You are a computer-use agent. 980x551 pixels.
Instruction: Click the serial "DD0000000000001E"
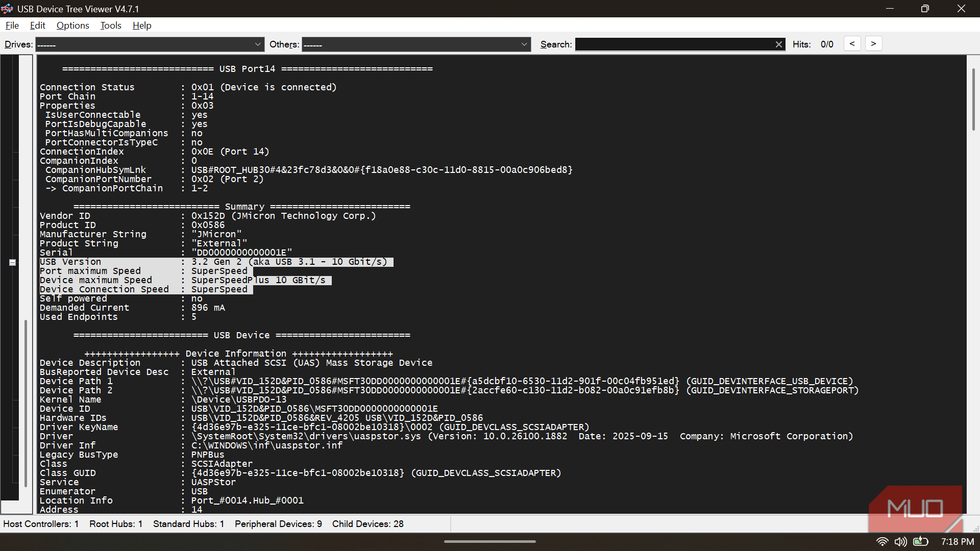[241, 253]
